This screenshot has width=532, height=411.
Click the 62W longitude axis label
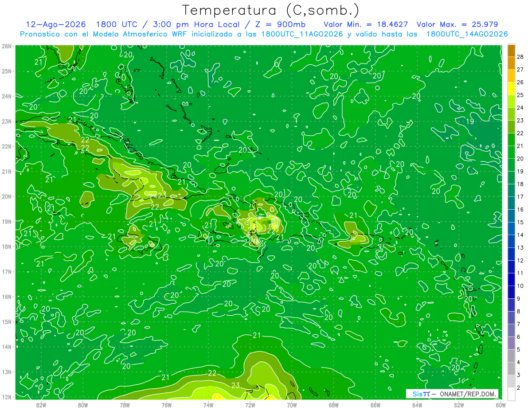click(x=459, y=404)
